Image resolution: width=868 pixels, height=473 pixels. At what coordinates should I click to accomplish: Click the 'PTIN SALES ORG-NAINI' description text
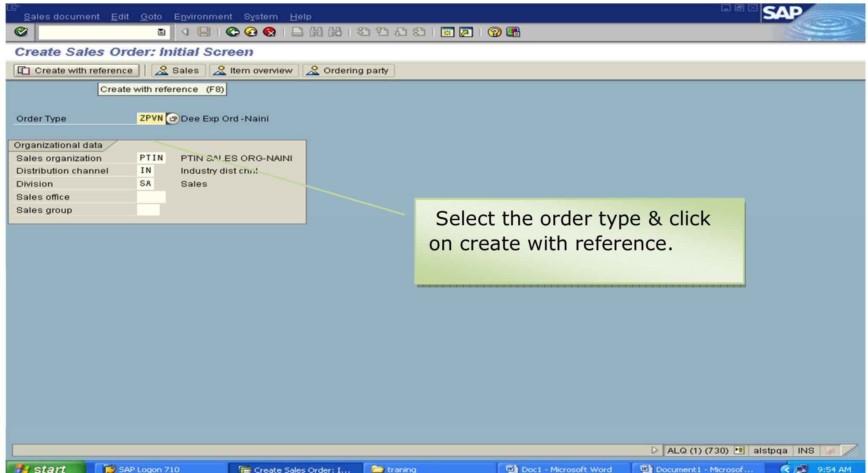(237, 158)
